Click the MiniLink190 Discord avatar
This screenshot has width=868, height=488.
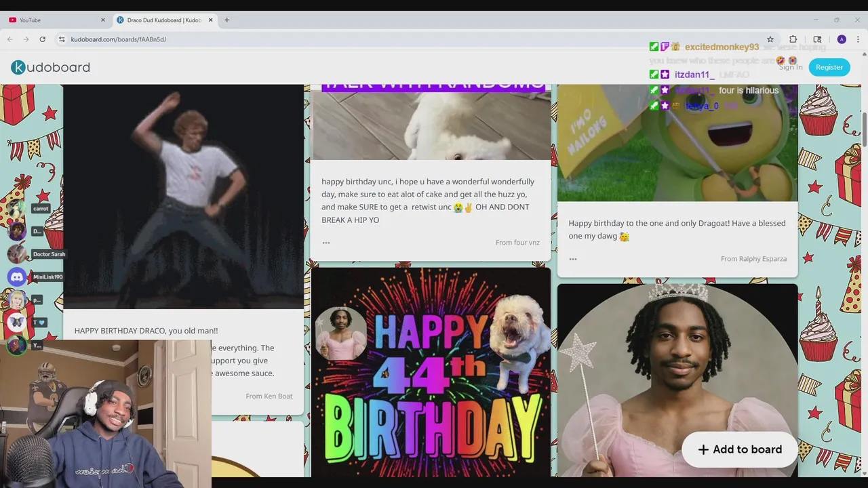coord(16,277)
